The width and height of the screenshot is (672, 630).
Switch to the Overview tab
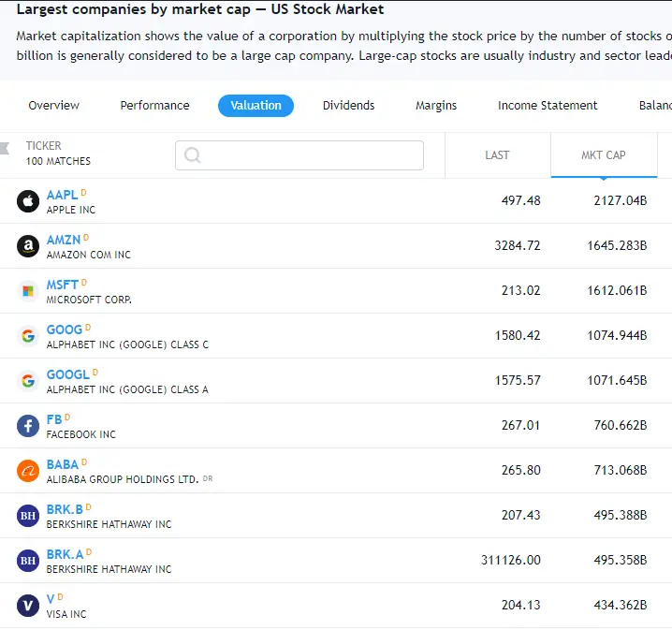click(x=54, y=106)
